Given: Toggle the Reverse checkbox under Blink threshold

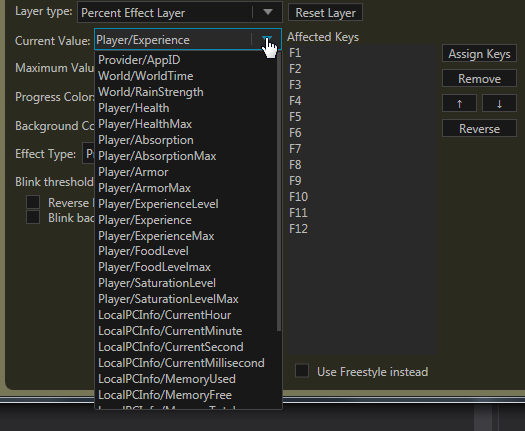Looking at the screenshot, I should [33, 202].
